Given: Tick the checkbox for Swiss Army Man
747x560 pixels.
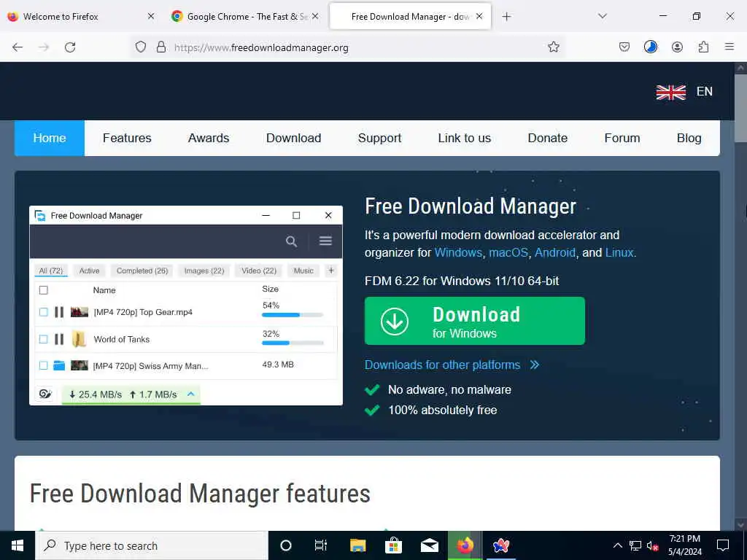Looking at the screenshot, I should pyautogui.click(x=43, y=365).
